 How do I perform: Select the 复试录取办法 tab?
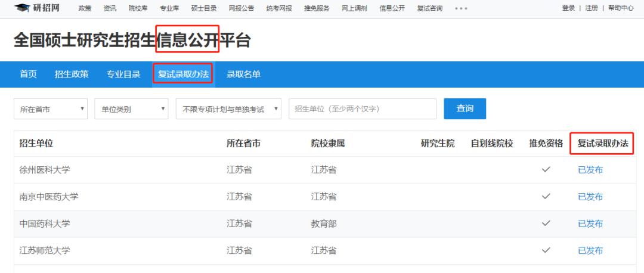[184, 75]
